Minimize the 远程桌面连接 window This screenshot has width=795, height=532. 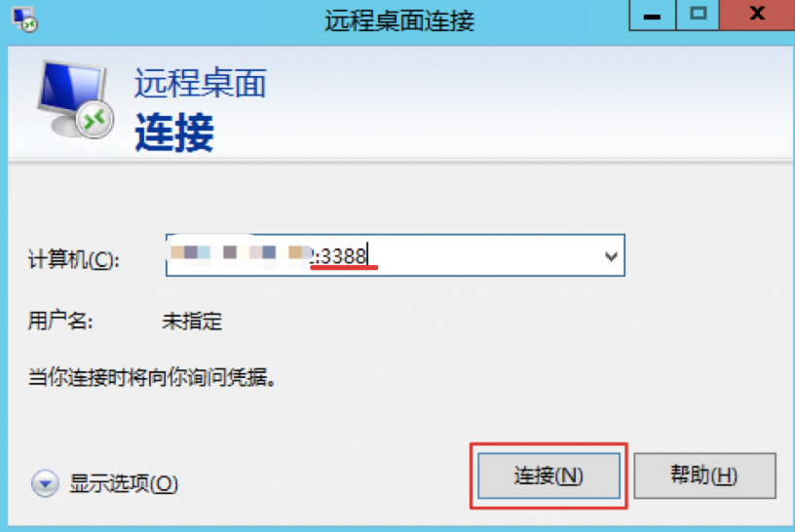[652, 16]
